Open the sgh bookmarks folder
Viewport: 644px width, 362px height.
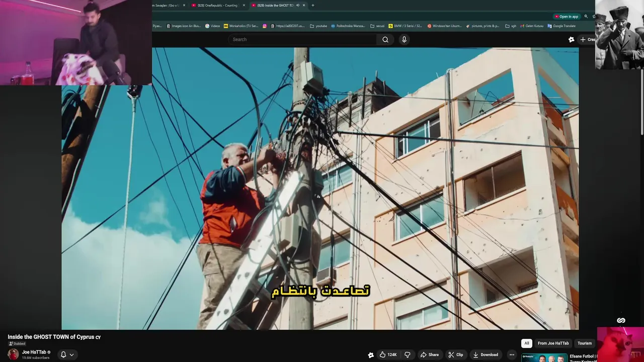[x=511, y=26]
